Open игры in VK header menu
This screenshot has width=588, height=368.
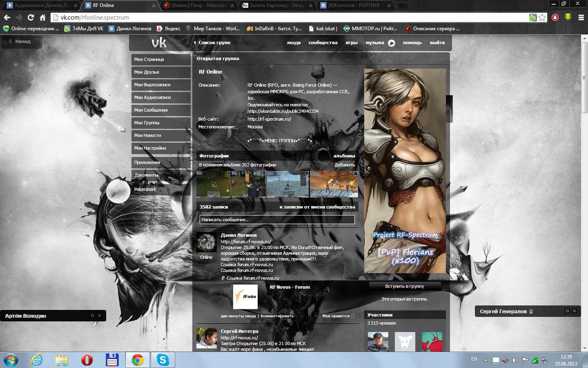click(352, 43)
